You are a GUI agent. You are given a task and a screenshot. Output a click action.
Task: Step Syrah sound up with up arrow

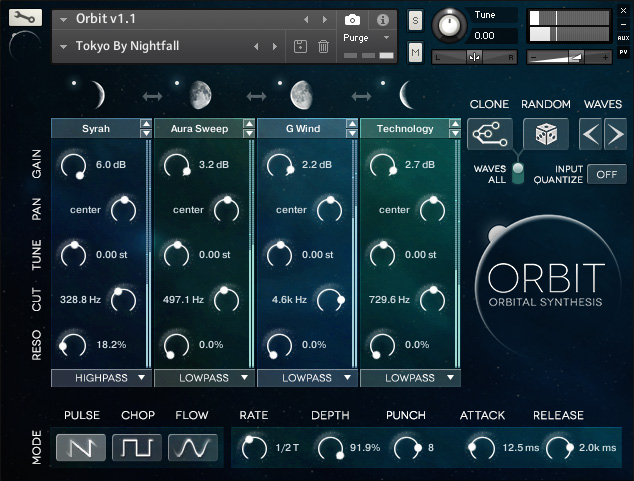click(146, 123)
